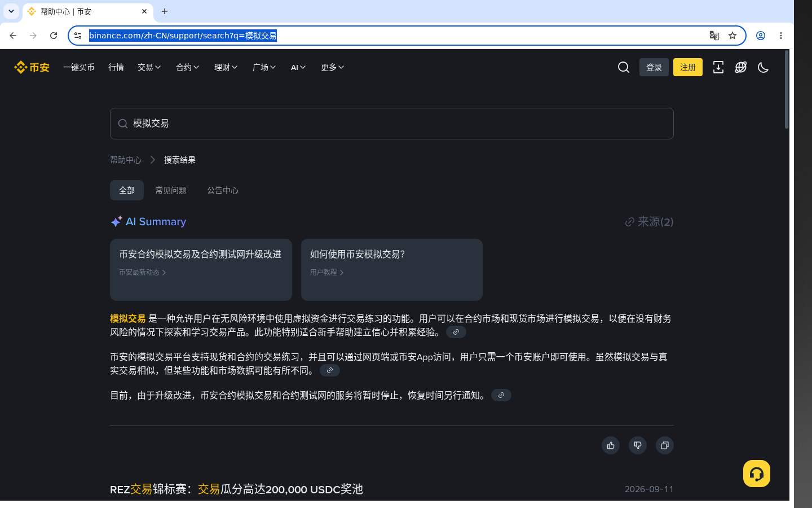The height and width of the screenshot is (508, 812).
Task: Reload the page with refresh icon
Action: pyautogui.click(x=54, y=36)
